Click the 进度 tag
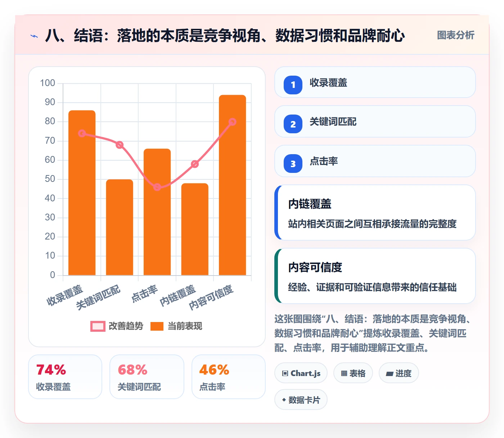Image resolution: width=504 pixels, height=438 pixels. [x=399, y=373]
